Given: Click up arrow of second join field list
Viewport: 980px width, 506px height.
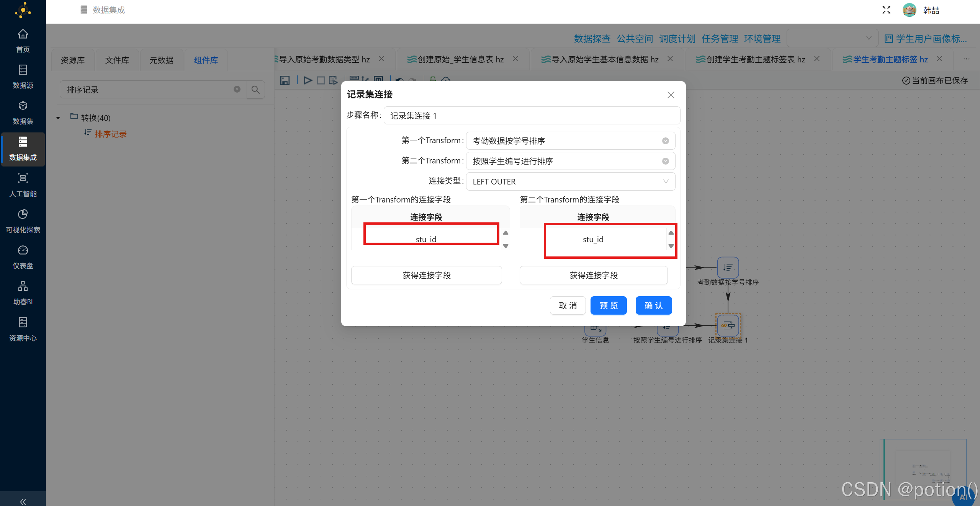Looking at the screenshot, I should [x=671, y=233].
